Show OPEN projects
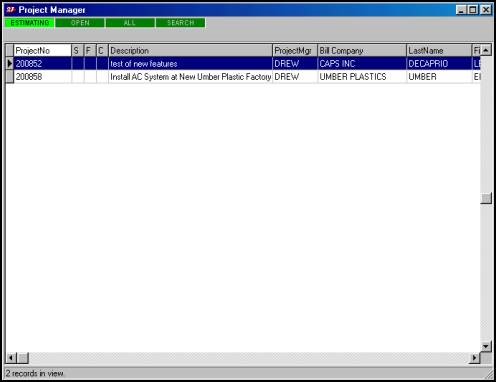496x382 pixels. coord(80,23)
